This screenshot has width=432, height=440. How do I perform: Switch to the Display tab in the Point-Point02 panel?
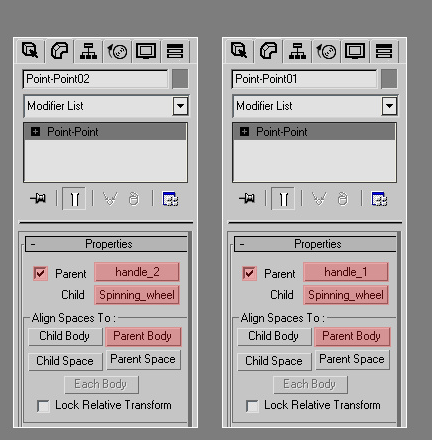(x=146, y=51)
